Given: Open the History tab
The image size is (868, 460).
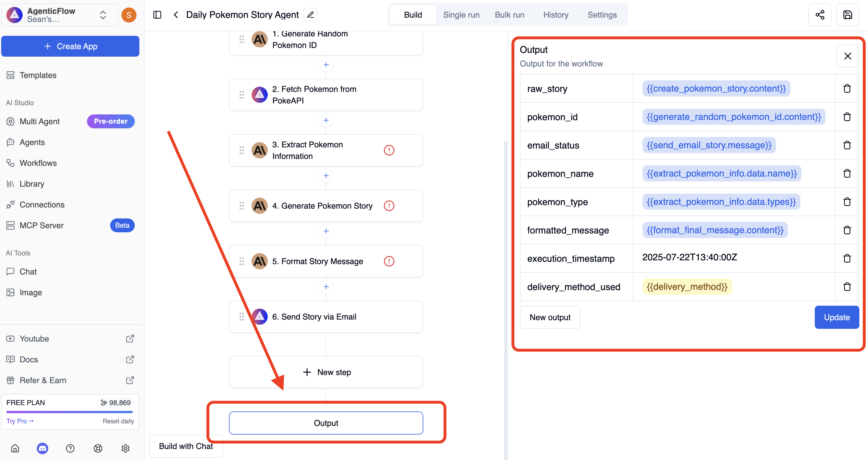Looking at the screenshot, I should point(555,15).
